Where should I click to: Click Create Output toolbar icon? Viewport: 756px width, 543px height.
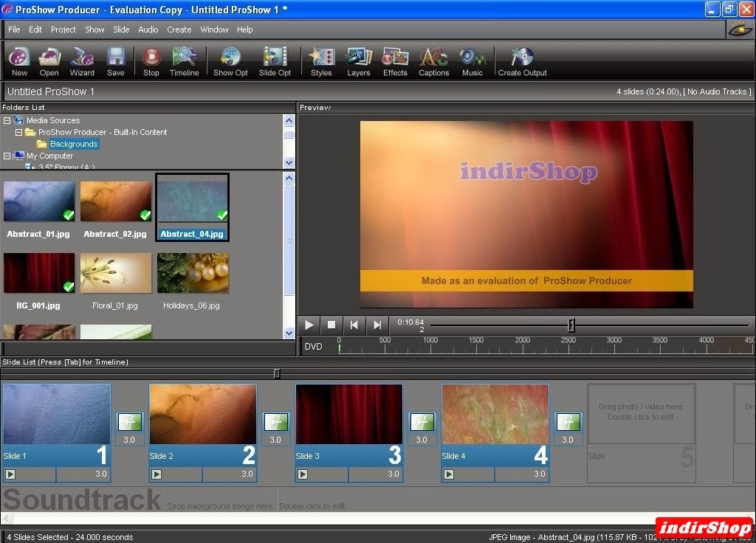click(x=522, y=61)
